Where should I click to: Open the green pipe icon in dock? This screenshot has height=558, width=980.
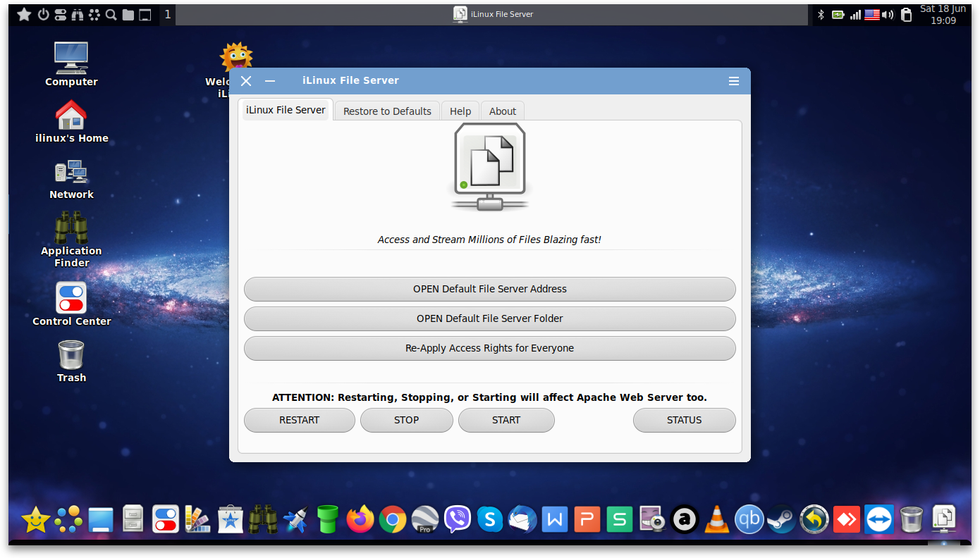tap(328, 520)
